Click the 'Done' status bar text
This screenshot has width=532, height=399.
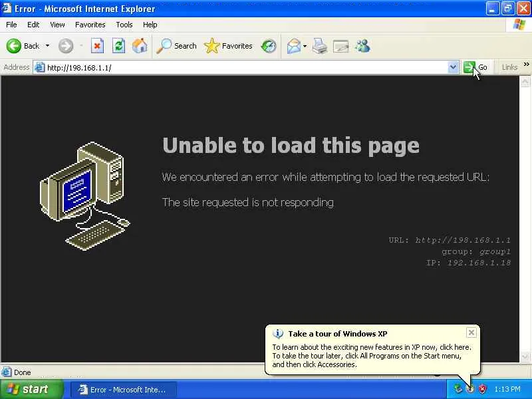tap(23, 372)
